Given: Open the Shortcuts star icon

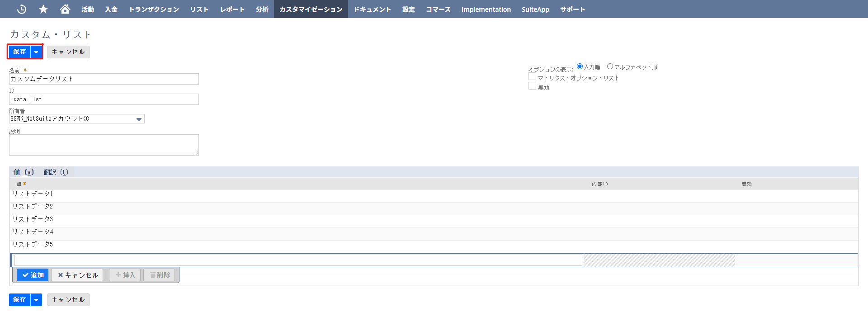Looking at the screenshot, I should coord(43,9).
